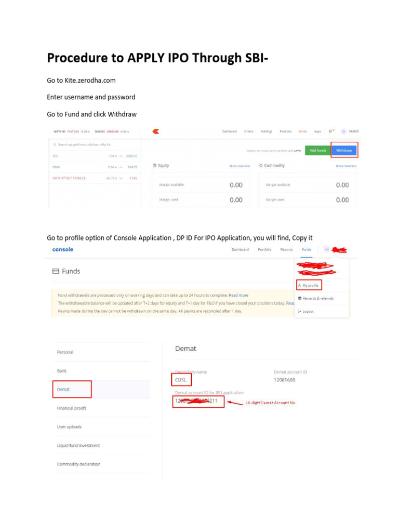The image size is (399, 532).
Task: Click the Funds card icon heading
Action: tap(56, 271)
